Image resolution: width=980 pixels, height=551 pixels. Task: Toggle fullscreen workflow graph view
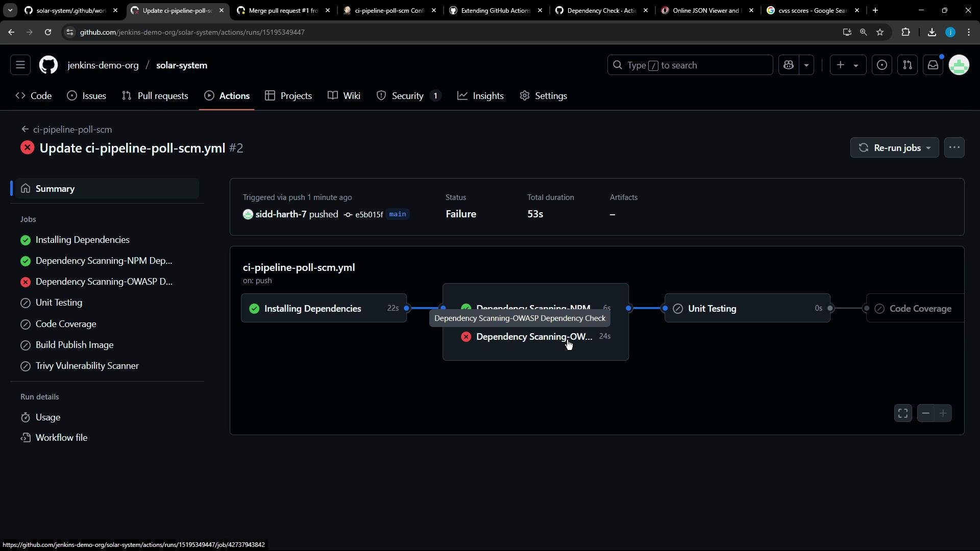[x=903, y=413]
